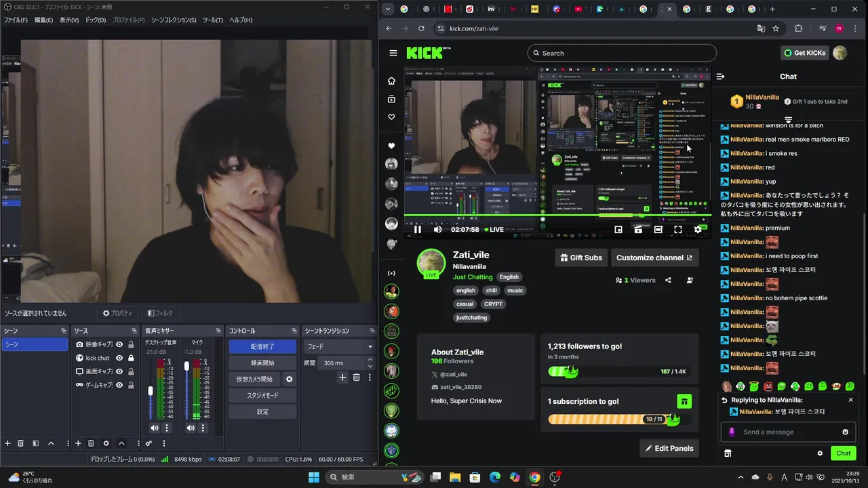Open chat settings gear icon

click(x=820, y=453)
